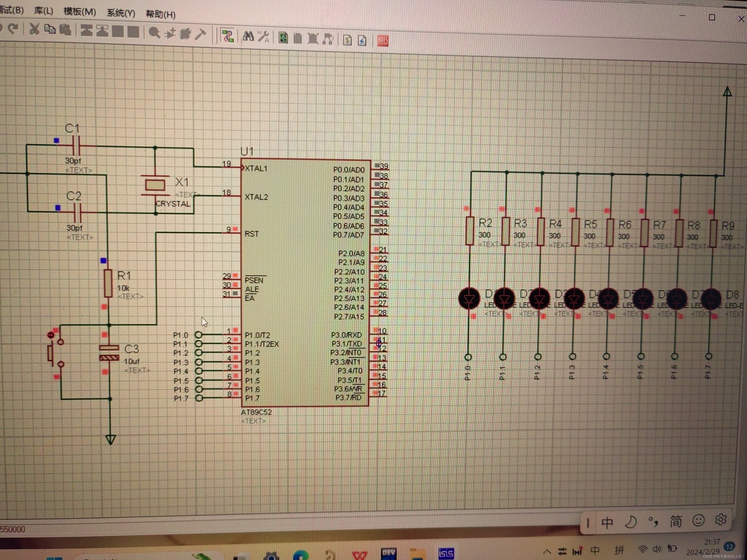Screen dimensions: 747x560
Task: Open IME settings gear button
Action: (720, 520)
